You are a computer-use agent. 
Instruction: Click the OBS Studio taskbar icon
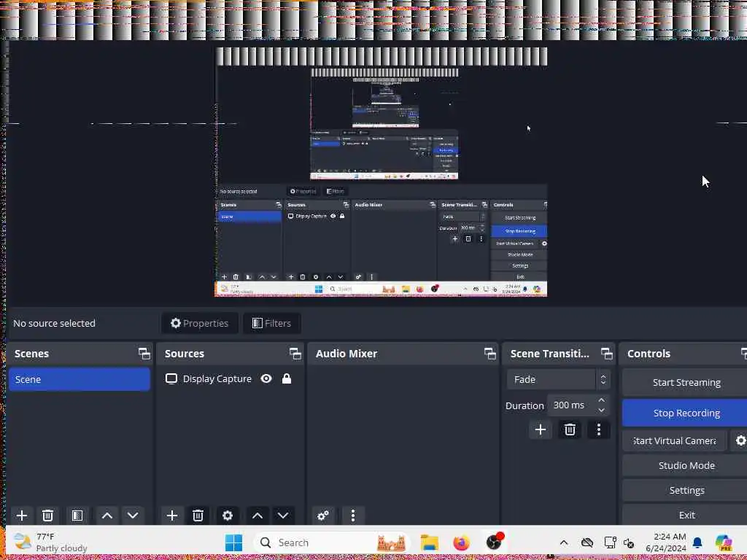[494, 542]
